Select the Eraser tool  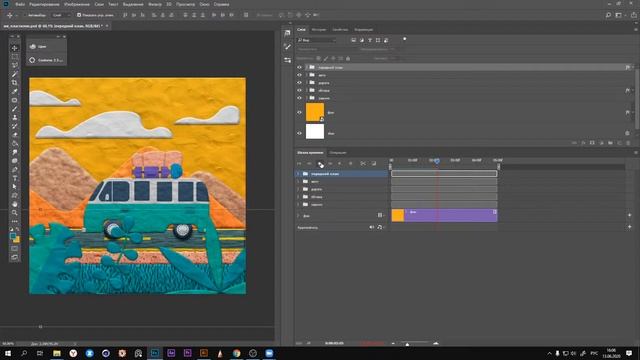tap(15, 135)
